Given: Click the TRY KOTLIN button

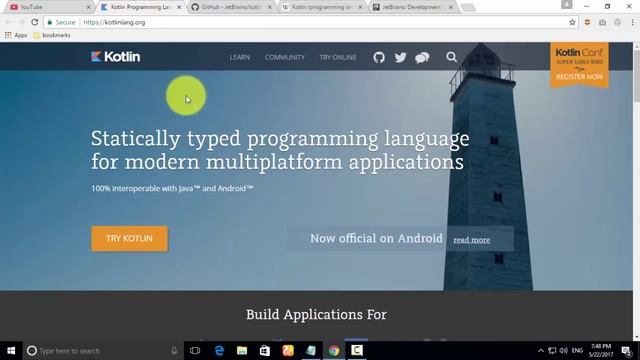Looking at the screenshot, I should click(x=129, y=238).
